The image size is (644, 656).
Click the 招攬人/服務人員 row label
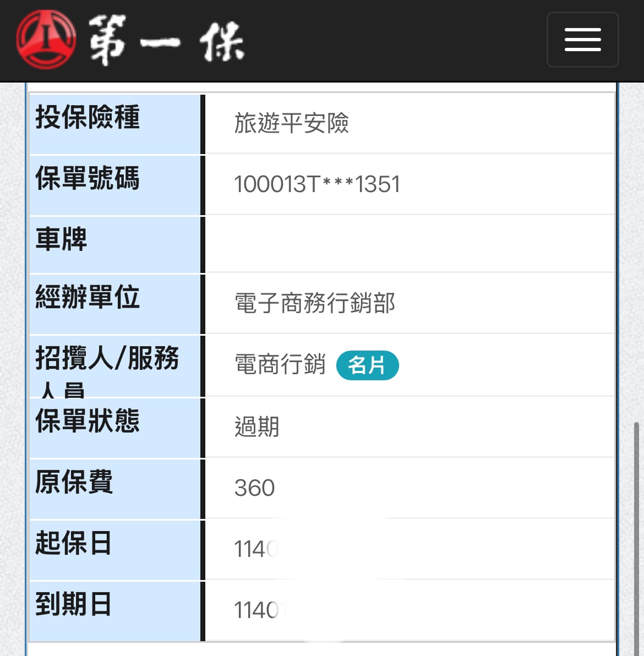coord(107,371)
